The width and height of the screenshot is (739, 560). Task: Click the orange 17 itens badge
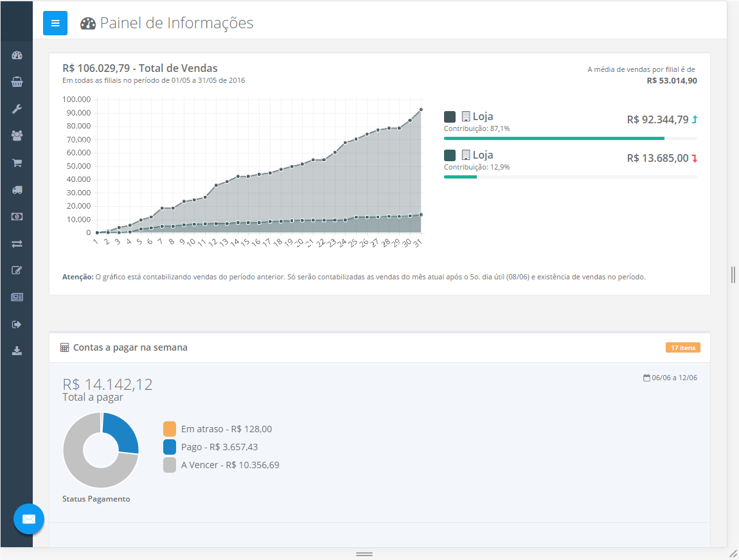tap(683, 347)
